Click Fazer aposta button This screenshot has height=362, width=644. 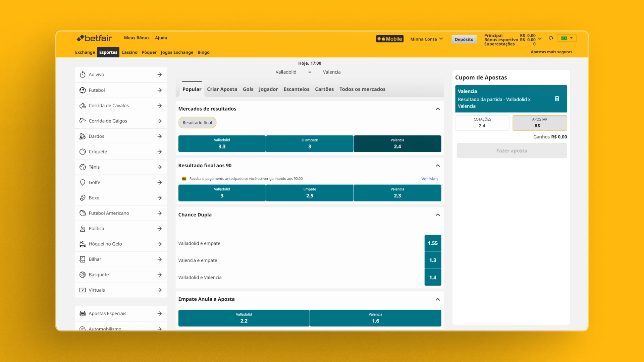tap(512, 151)
